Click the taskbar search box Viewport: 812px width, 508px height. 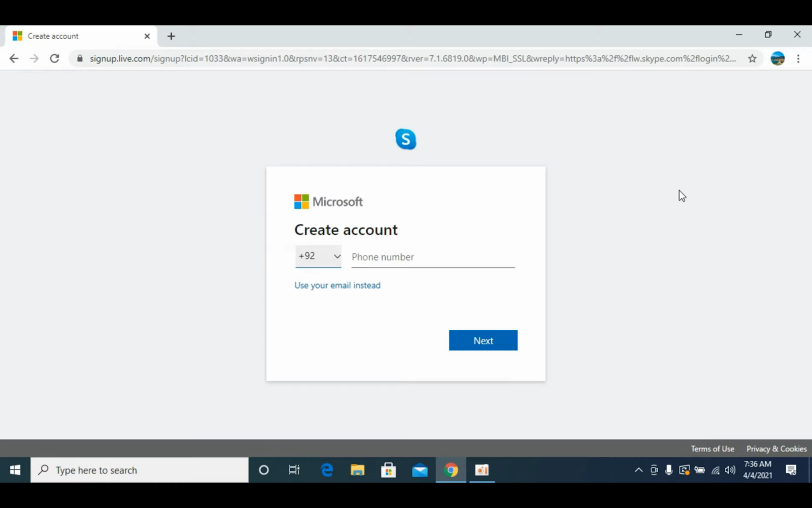pyautogui.click(x=140, y=470)
